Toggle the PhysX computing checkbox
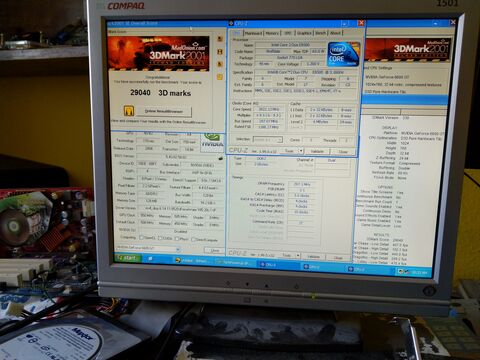 click(177, 239)
